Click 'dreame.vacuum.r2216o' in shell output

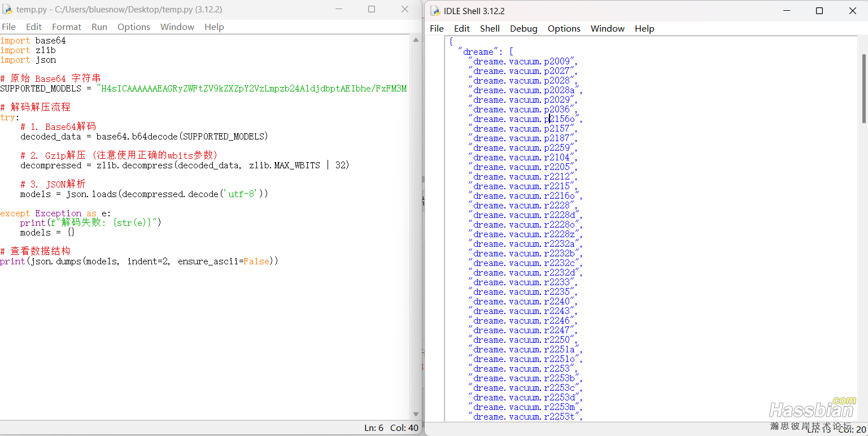[525, 196]
